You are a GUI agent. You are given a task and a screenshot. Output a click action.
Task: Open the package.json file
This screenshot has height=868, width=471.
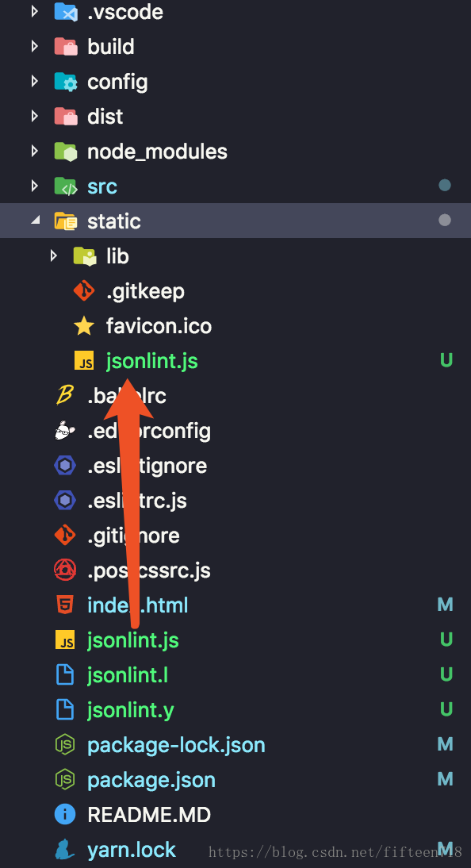[x=151, y=779]
